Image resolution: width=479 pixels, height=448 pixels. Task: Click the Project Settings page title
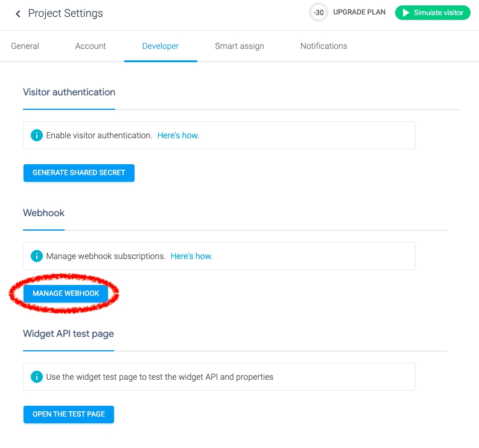[x=65, y=13]
